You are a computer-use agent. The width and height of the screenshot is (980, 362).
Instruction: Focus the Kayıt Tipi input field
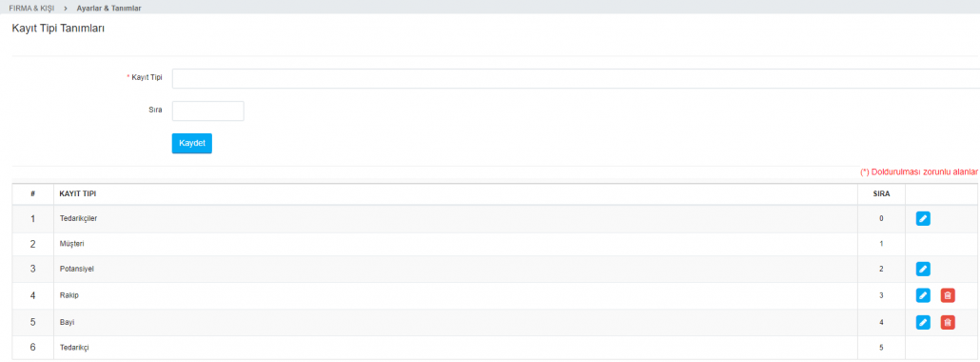(x=576, y=78)
